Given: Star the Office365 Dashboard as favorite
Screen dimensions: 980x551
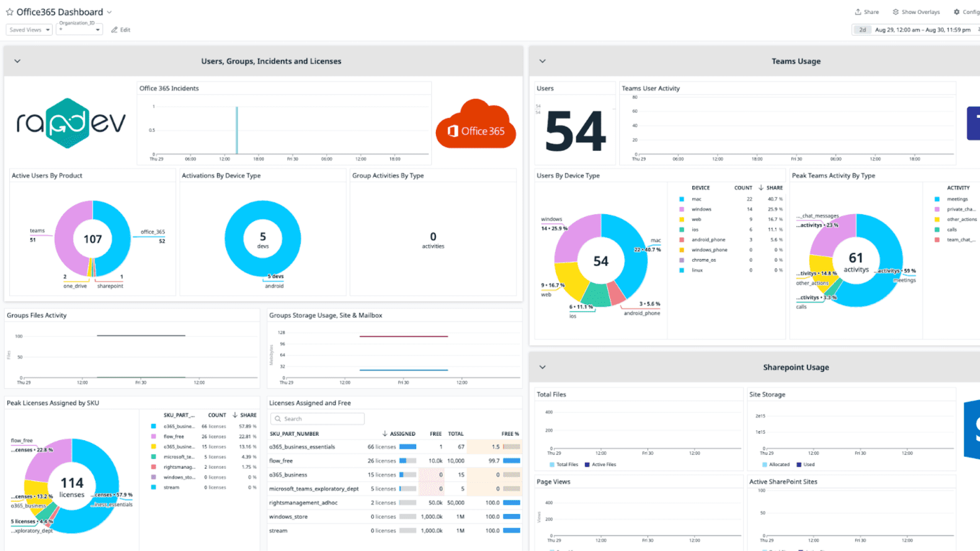Looking at the screenshot, I should coord(10,12).
